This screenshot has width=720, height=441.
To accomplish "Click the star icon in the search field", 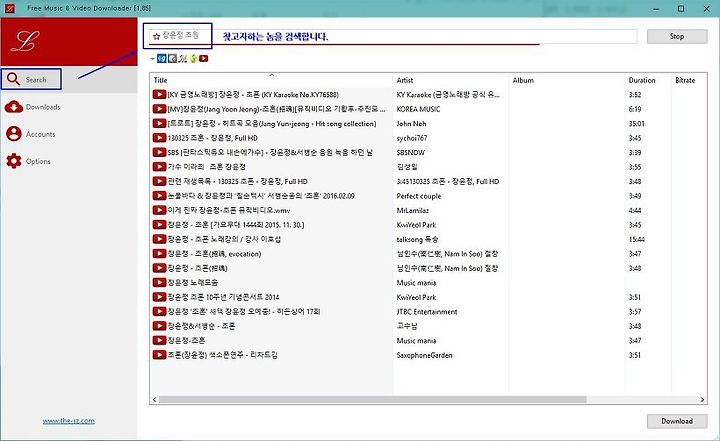I will click(x=156, y=36).
